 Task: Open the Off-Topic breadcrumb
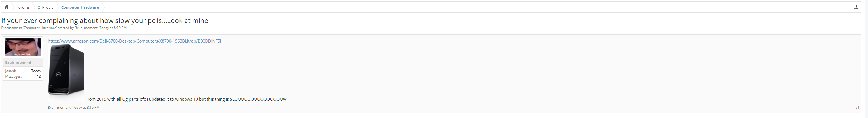pos(45,7)
